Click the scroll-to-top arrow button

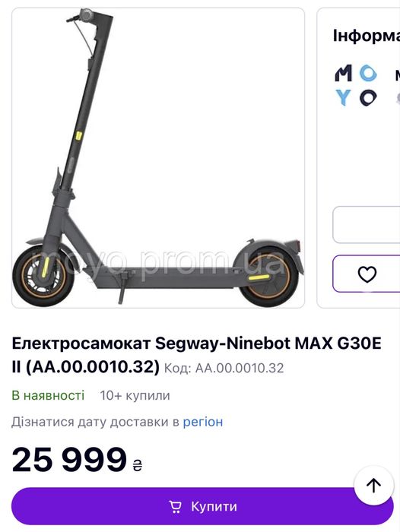coord(374,486)
